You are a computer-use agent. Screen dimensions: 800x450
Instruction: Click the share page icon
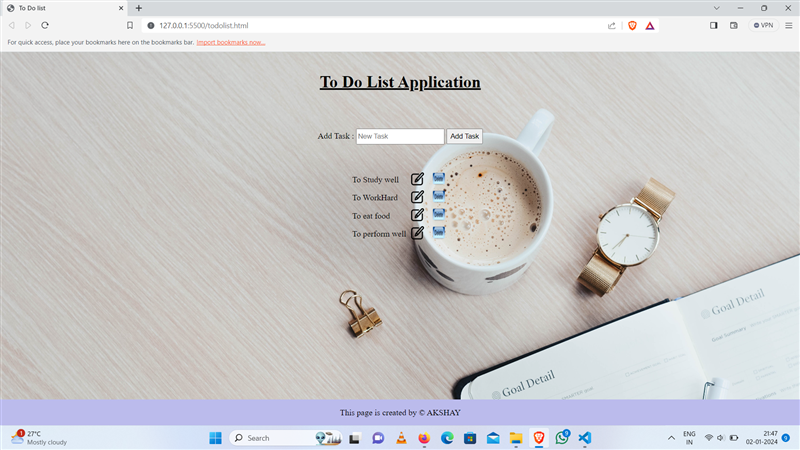coord(611,26)
